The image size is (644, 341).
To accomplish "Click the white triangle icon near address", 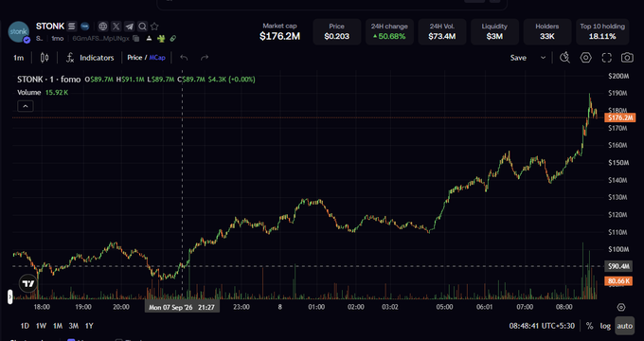I will click(149, 38).
